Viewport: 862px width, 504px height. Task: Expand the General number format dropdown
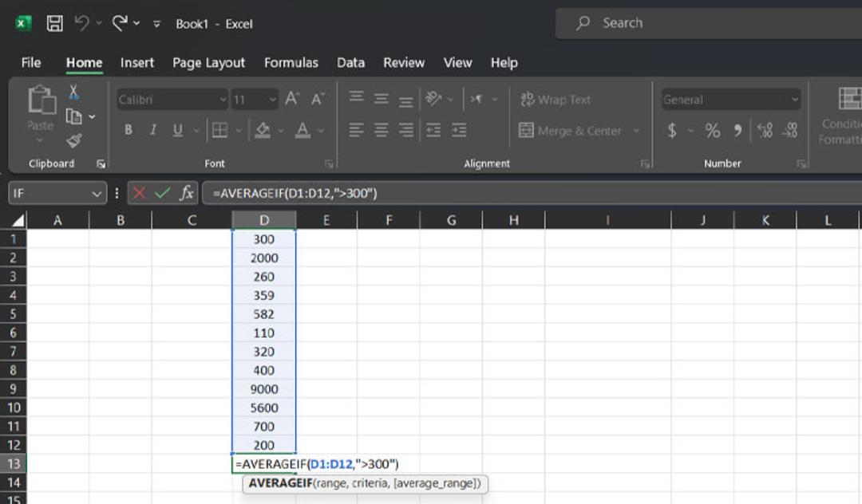click(x=794, y=100)
